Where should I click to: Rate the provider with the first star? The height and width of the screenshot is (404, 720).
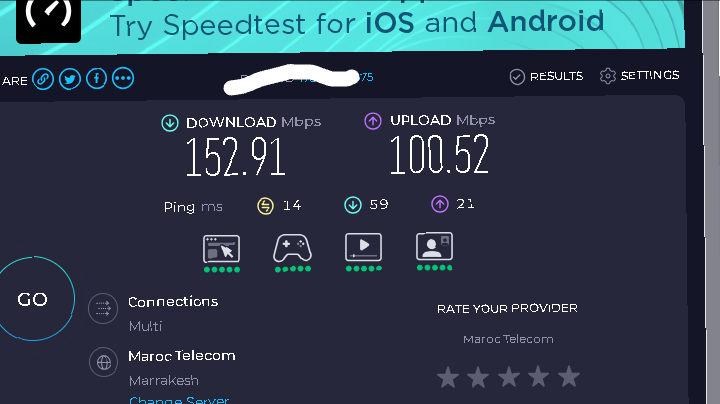click(448, 377)
